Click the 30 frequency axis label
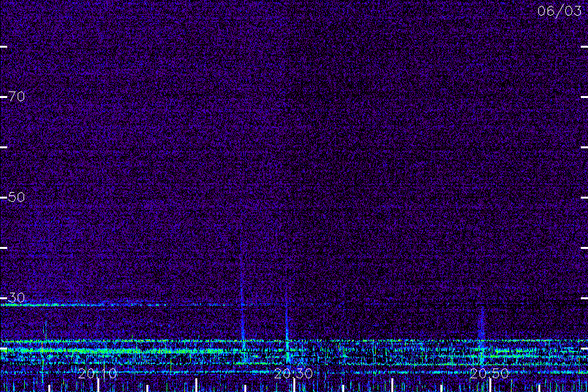588x392 pixels. point(16,298)
